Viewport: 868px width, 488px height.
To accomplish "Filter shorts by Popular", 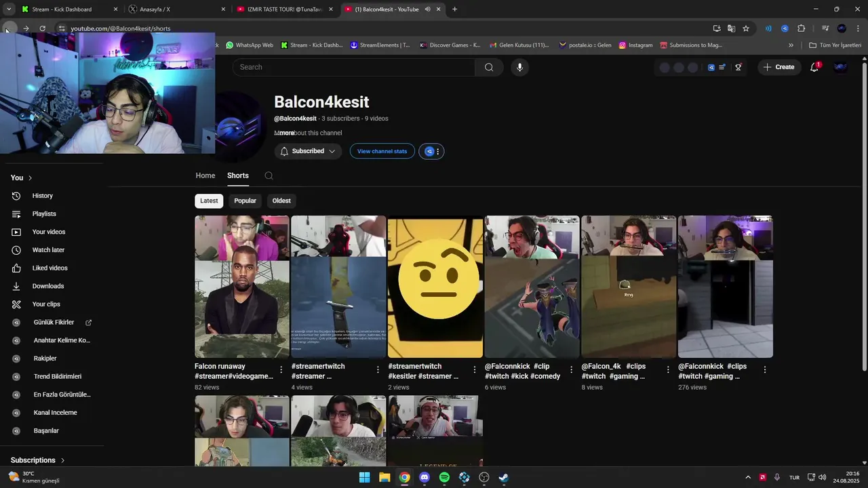I will (245, 201).
